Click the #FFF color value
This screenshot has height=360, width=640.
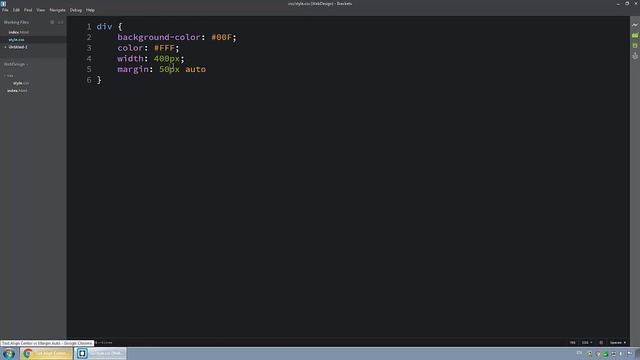click(164, 48)
